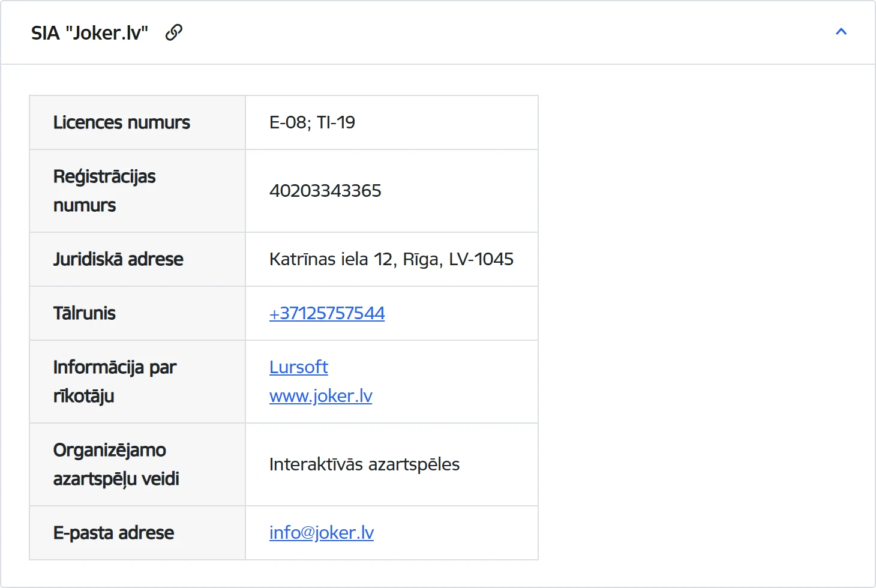Email info@joker.lv via the link
Screen dimensions: 876x588
(322, 533)
